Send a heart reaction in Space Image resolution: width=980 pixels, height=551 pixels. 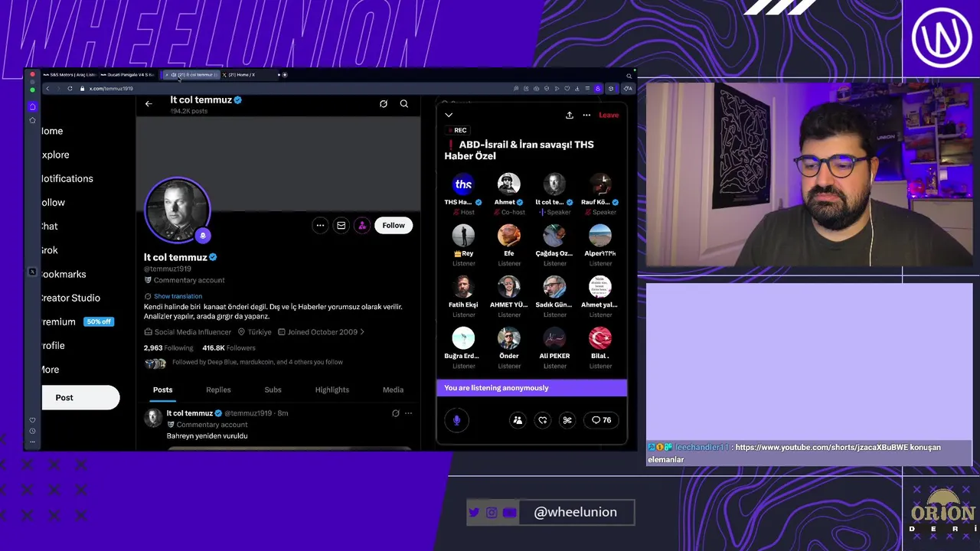click(543, 420)
